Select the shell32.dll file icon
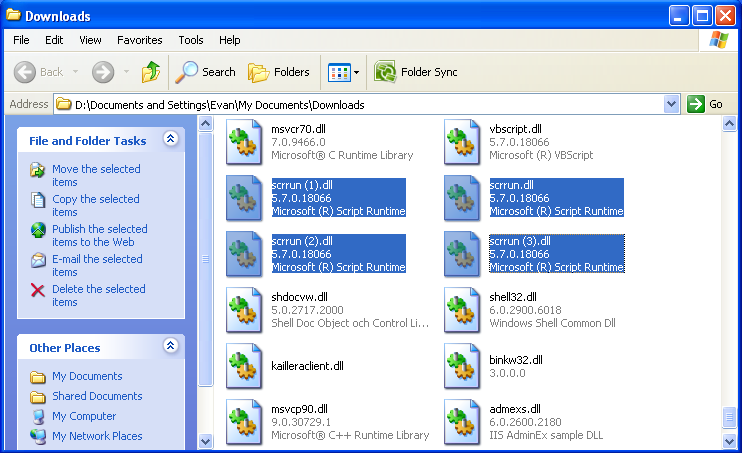 pyautogui.click(x=462, y=310)
